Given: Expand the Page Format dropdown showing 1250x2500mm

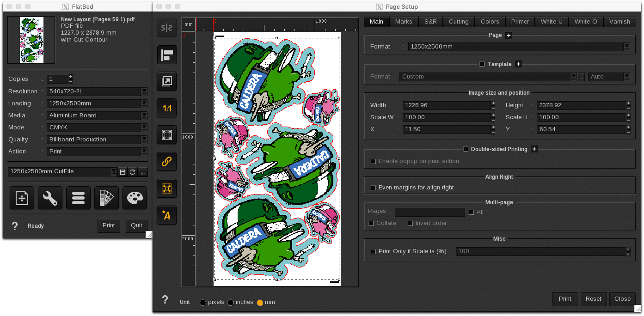Looking at the screenshot, I should (x=627, y=46).
